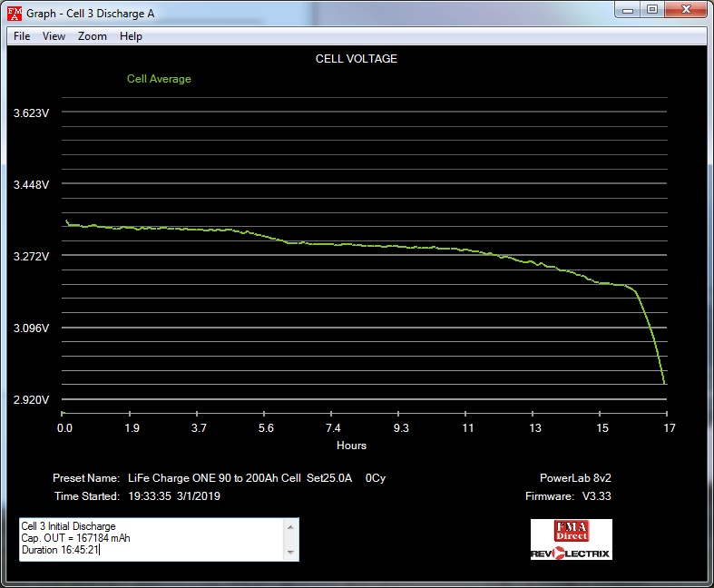Click the Cell Average legend label
The width and height of the screenshot is (714, 588).
(x=159, y=79)
